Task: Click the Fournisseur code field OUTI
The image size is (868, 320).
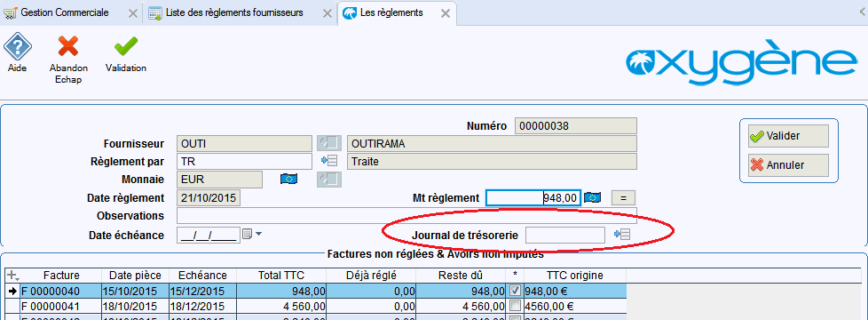Action: (245, 144)
